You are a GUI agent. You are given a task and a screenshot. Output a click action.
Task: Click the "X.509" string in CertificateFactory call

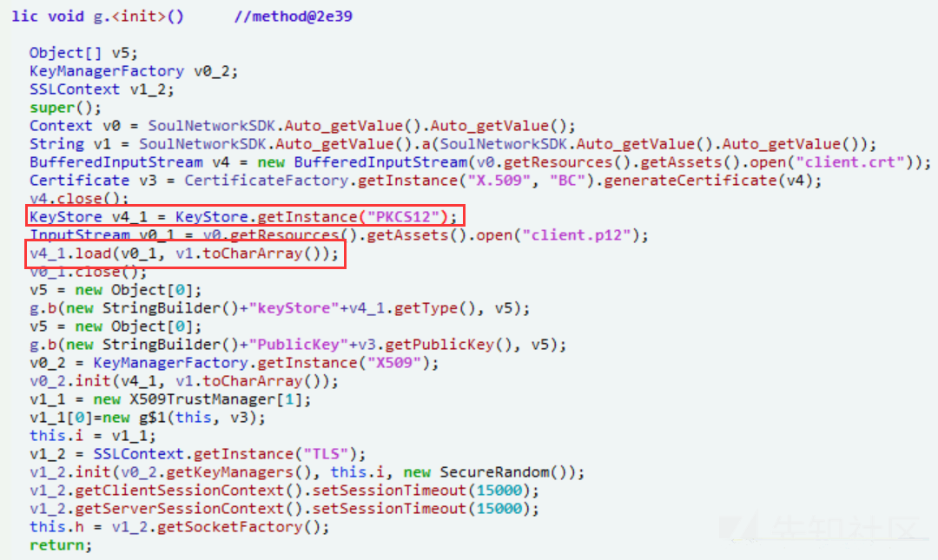tap(499, 181)
